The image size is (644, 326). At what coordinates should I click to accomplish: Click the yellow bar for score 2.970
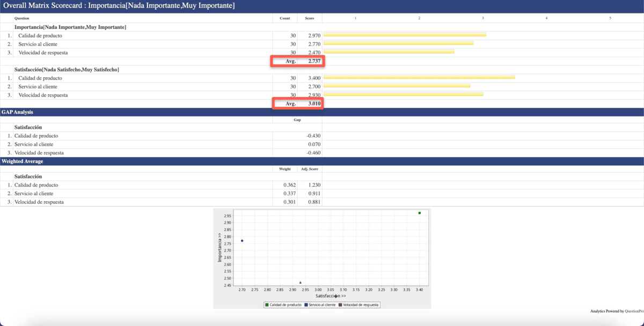(405, 35)
